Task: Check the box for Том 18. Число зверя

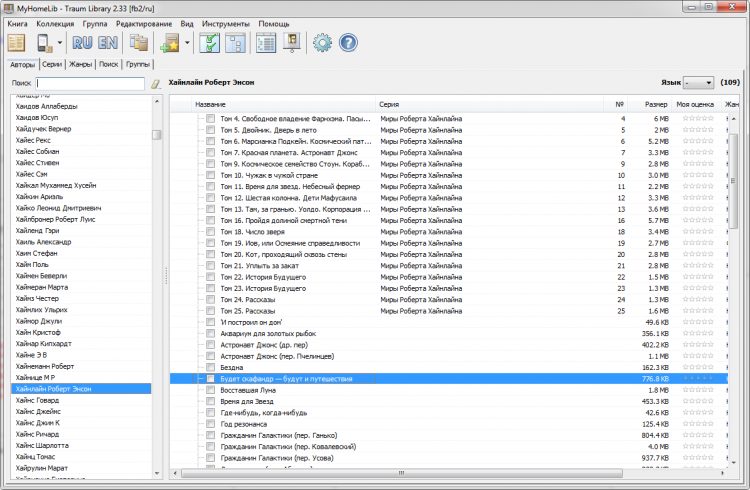Action: coord(210,232)
